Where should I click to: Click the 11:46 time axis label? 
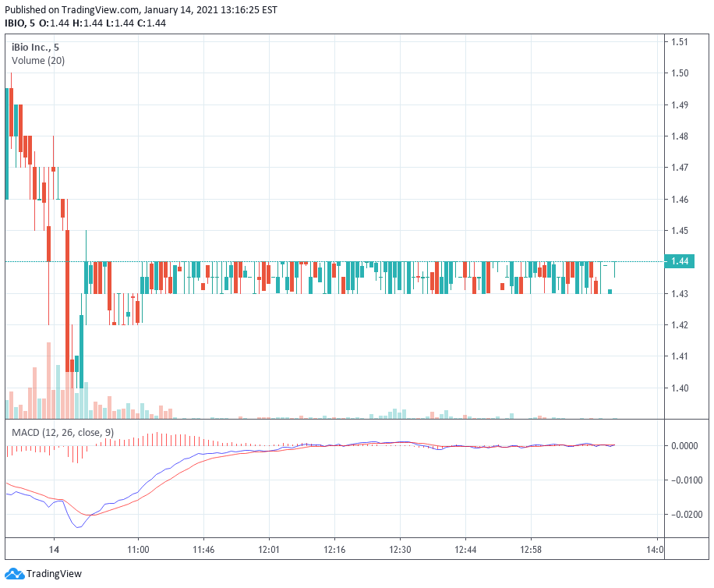point(203,549)
